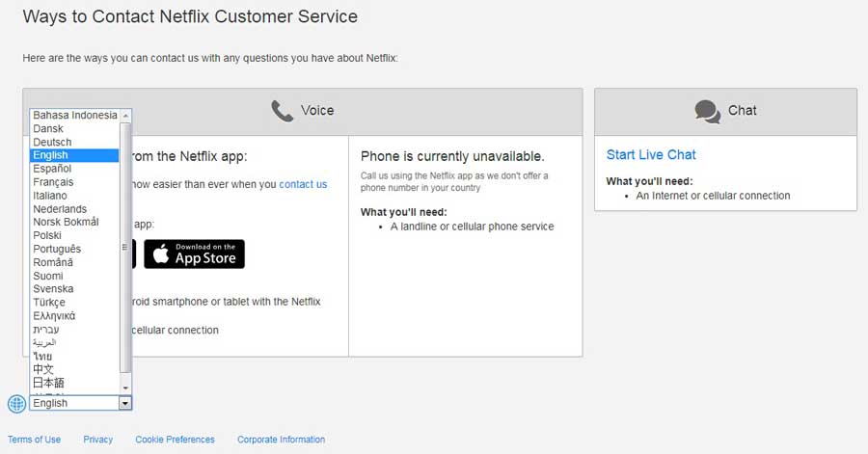This screenshot has width=868, height=454.
Task: Select Español from the language list
Action: point(52,169)
